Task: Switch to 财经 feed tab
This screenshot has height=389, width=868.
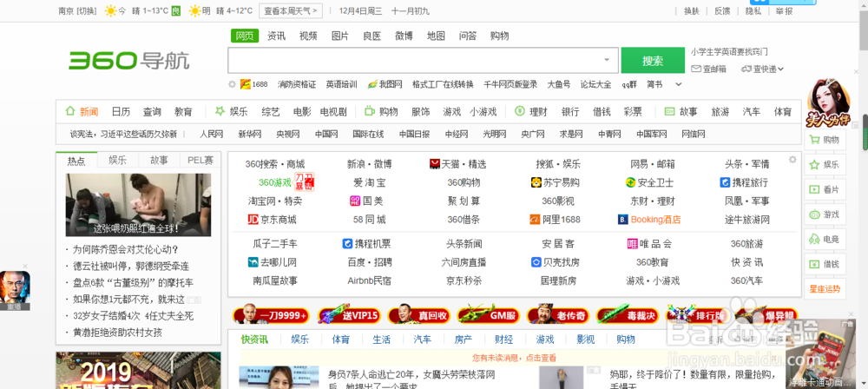Action: click(503, 340)
